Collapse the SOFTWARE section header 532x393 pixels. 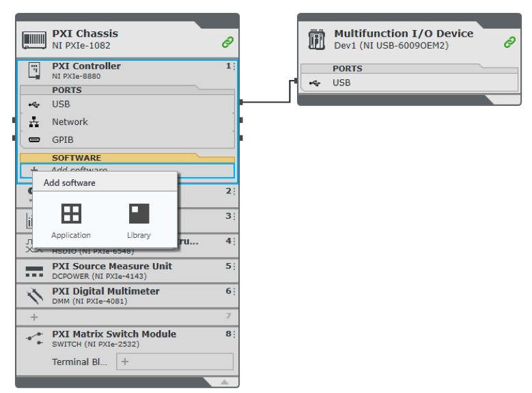click(127, 158)
